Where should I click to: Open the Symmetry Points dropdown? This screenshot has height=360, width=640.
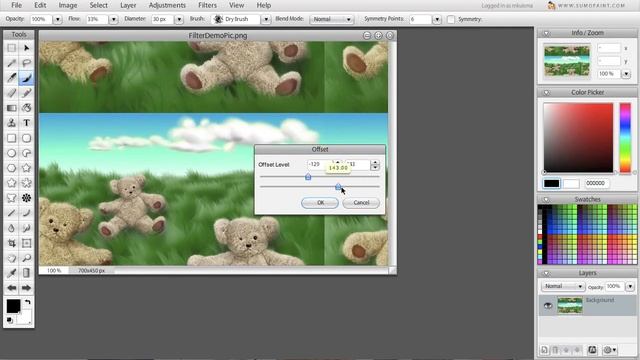point(437,19)
